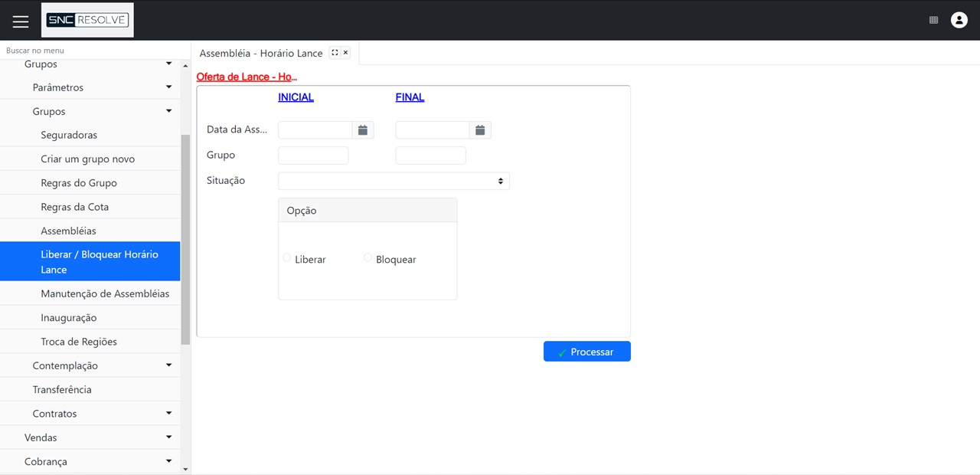
Task: Select Assembléias in the sidebar menu
Action: point(68,231)
